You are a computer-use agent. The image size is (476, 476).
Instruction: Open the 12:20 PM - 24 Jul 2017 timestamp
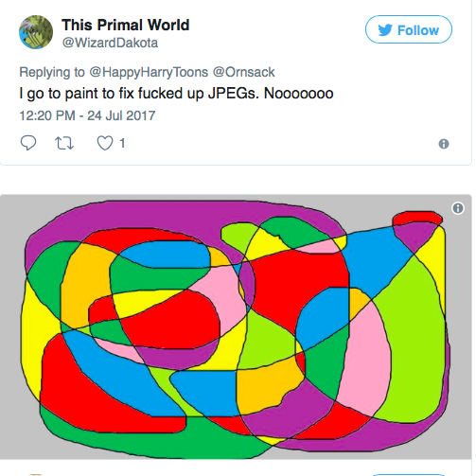coord(87,115)
